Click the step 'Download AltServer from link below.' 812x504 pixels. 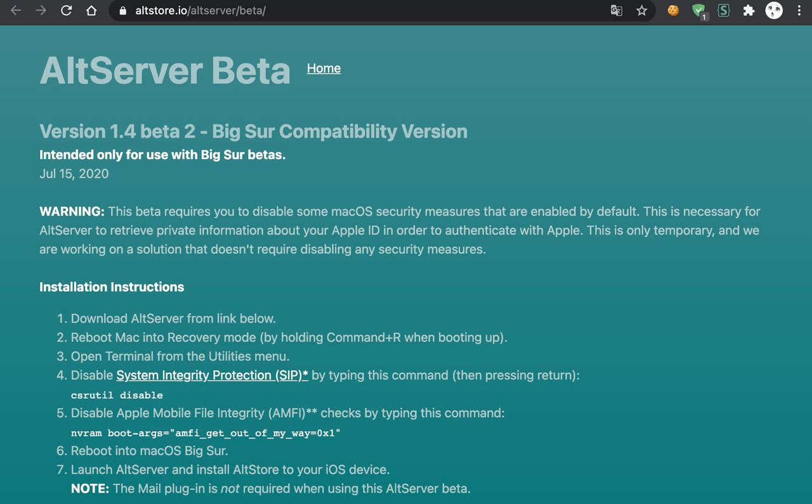(x=173, y=318)
